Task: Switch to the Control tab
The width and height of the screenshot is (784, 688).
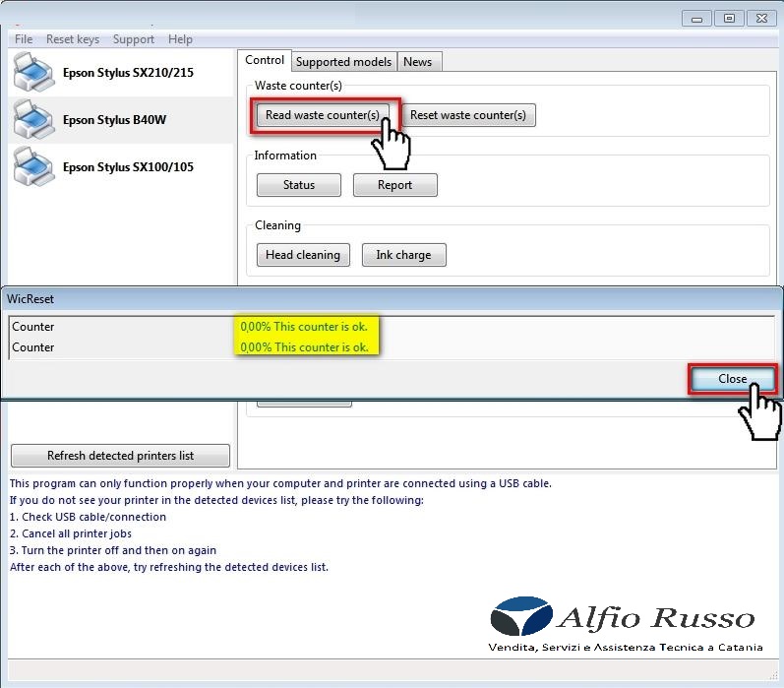Action: [x=265, y=61]
